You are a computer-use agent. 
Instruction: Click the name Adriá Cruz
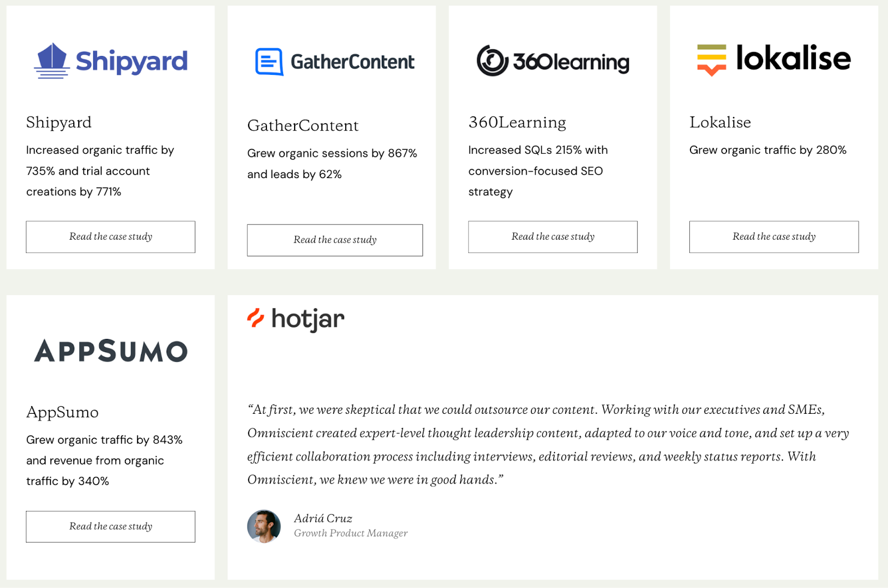point(323,518)
